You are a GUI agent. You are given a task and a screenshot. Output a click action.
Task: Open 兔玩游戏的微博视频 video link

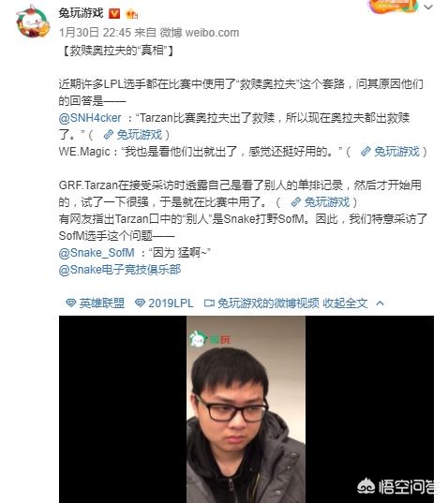[261, 303]
